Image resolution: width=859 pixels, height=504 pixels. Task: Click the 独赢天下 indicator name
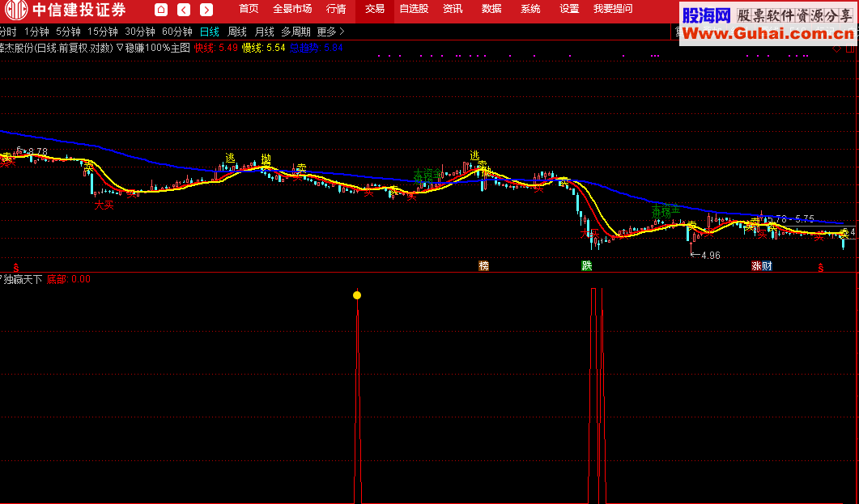pyautogui.click(x=23, y=279)
